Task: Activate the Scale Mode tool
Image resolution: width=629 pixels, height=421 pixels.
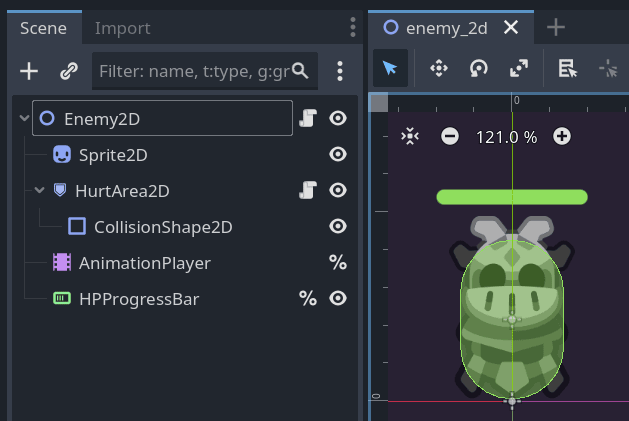Action: point(519,68)
